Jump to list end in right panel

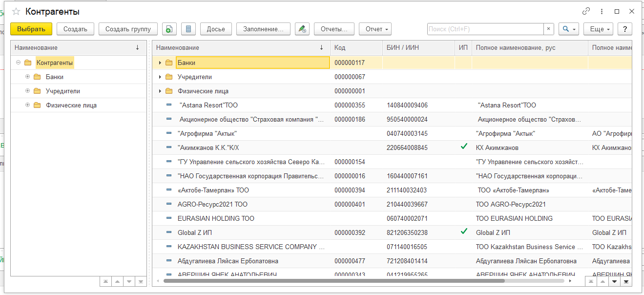coord(626,281)
